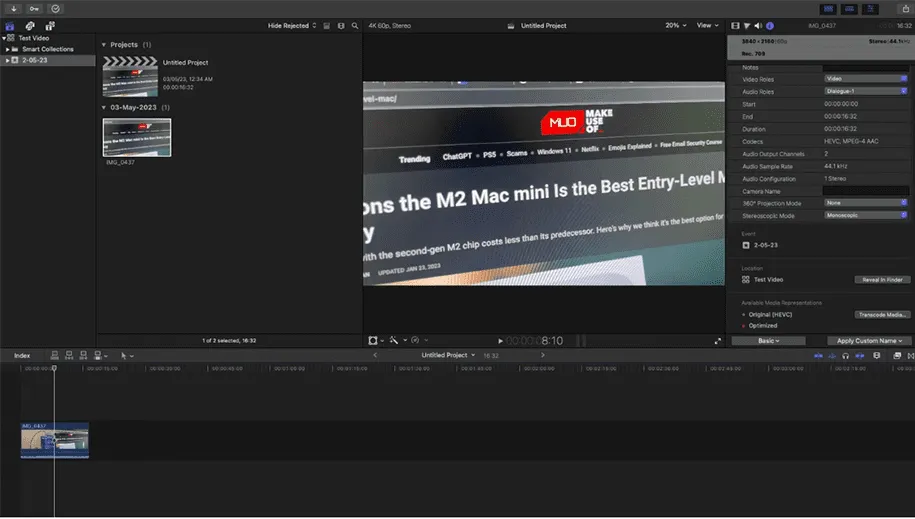Open the 20% viewer zoom dropdown

(676, 25)
